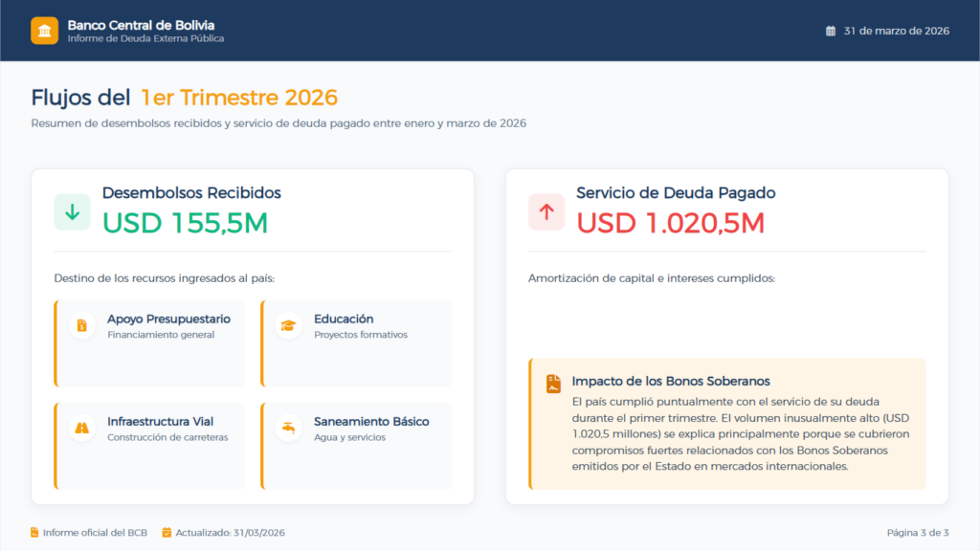Image resolution: width=980 pixels, height=551 pixels.
Task: Select the Educación card
Action: (356, 343)
